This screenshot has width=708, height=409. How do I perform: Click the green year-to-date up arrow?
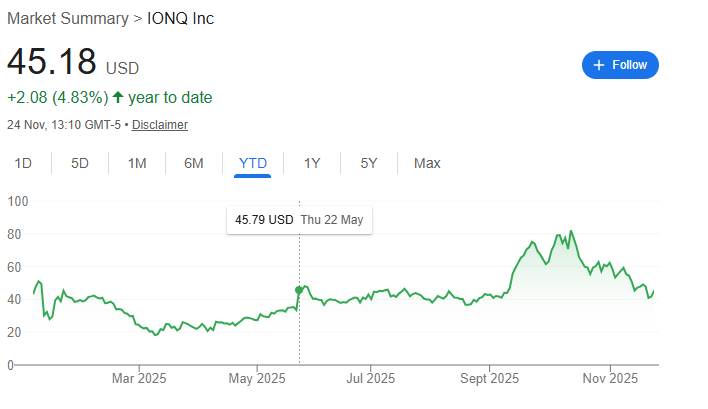118,98
